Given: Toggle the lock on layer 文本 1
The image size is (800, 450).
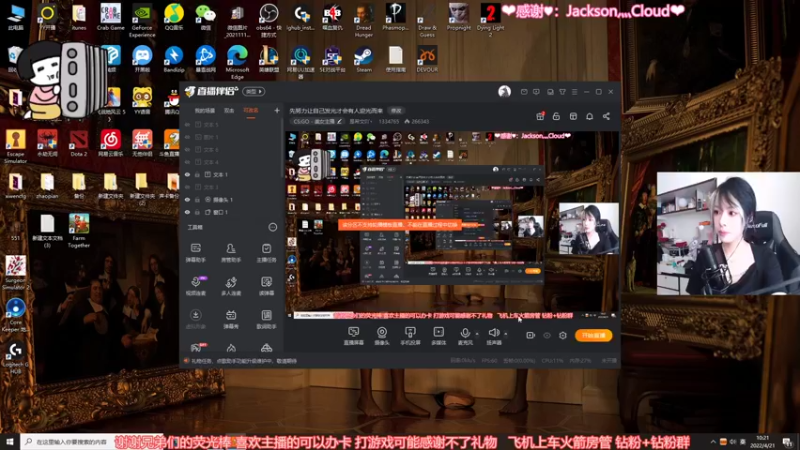Looking at the screenshot, I should 197,174.
